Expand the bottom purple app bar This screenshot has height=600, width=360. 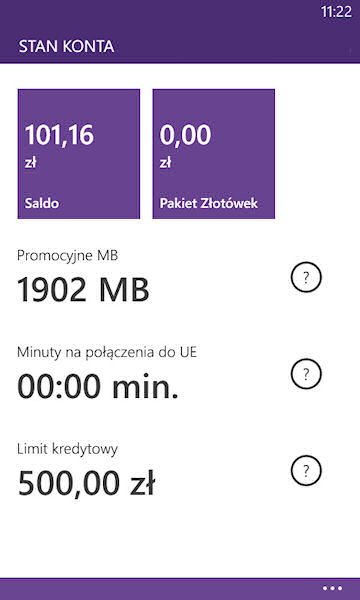coord(180,589)
